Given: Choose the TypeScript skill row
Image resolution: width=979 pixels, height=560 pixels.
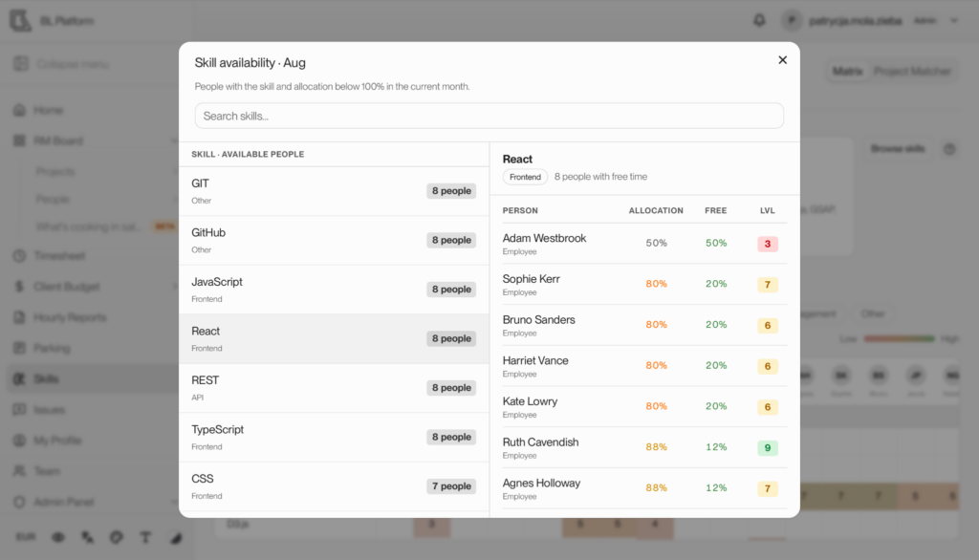Looking at the screenshot, I should pyautogui.click(x=334, y=437).
